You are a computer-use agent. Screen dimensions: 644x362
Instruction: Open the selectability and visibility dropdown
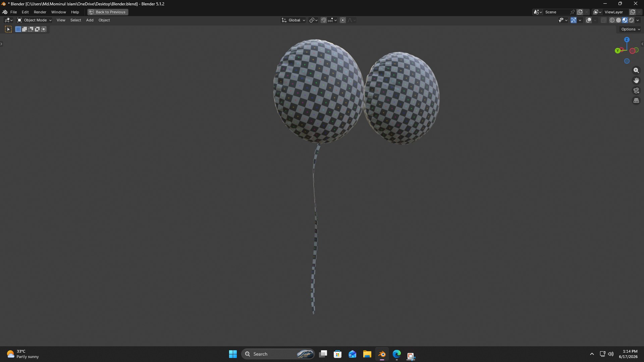pyautogui.click(x=563, y=20)
